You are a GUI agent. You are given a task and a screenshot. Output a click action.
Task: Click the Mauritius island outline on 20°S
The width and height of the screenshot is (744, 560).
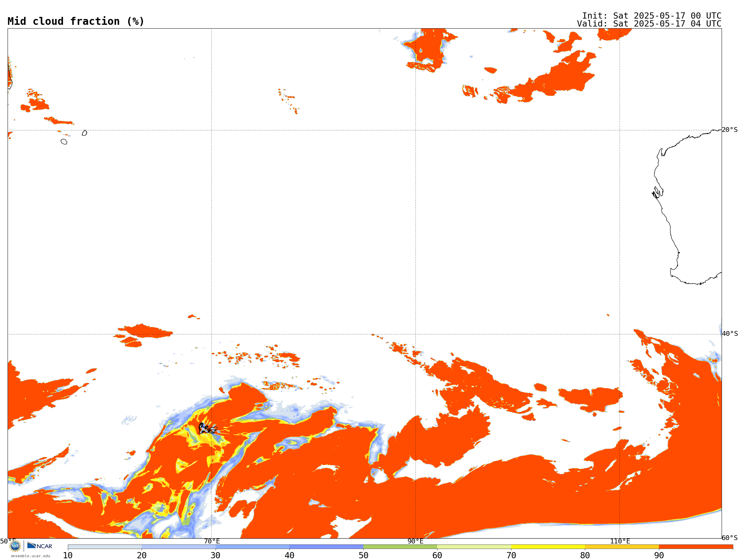(x=84, y=133)
